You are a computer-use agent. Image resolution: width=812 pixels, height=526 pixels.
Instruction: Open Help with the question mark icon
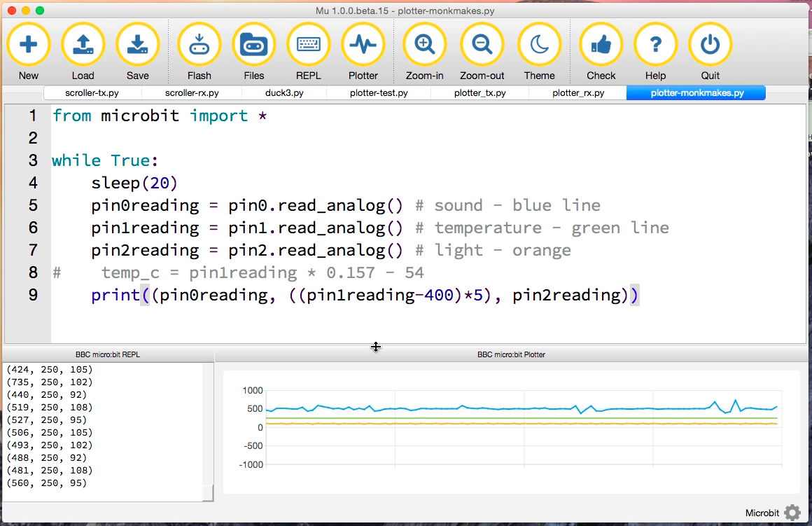click(x=655, y=45)
